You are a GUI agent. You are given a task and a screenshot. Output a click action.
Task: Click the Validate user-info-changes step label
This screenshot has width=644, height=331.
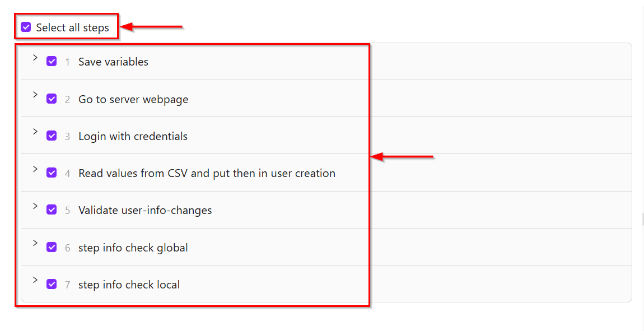[145, 211]
